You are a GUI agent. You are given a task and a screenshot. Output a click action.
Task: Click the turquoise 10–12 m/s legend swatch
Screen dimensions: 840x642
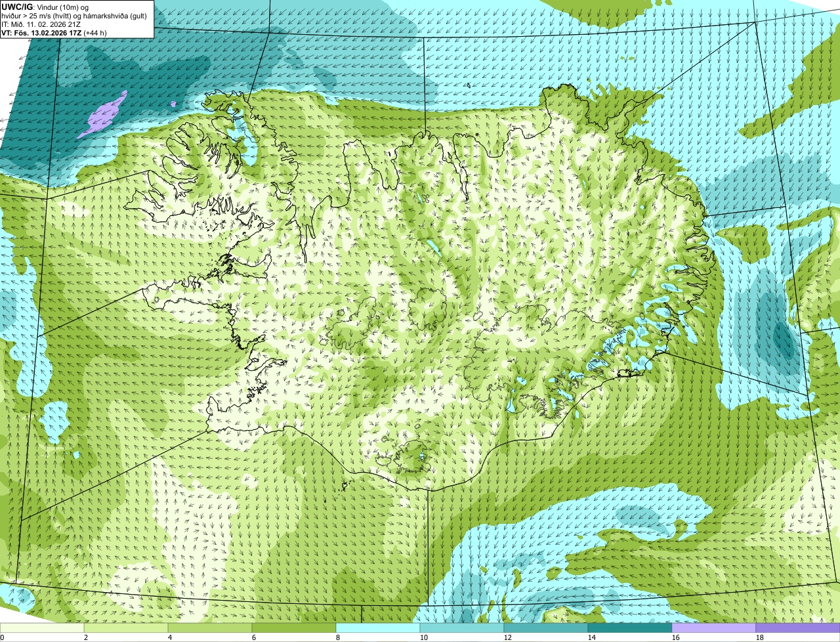462,628
